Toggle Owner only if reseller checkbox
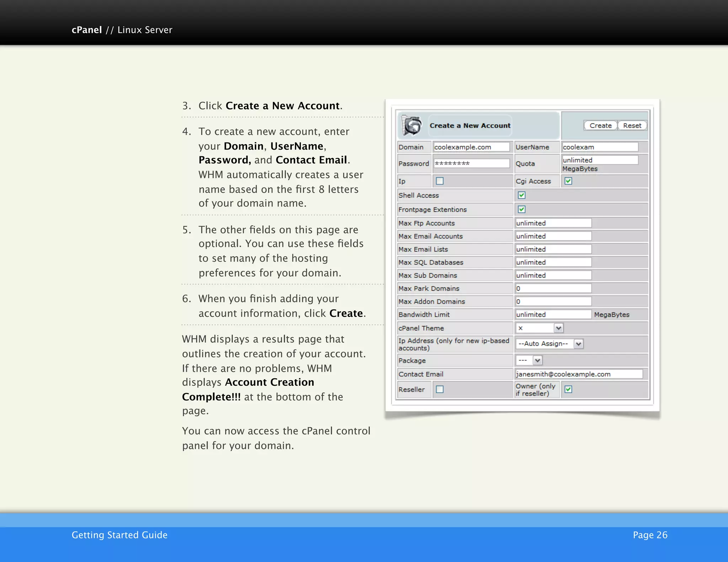 click(x=568, y=389)
